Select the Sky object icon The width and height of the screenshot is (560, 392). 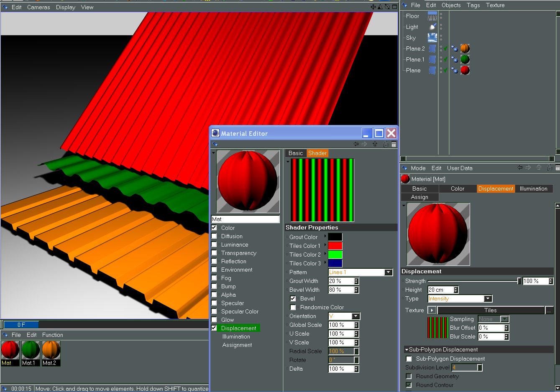point(432,38)
